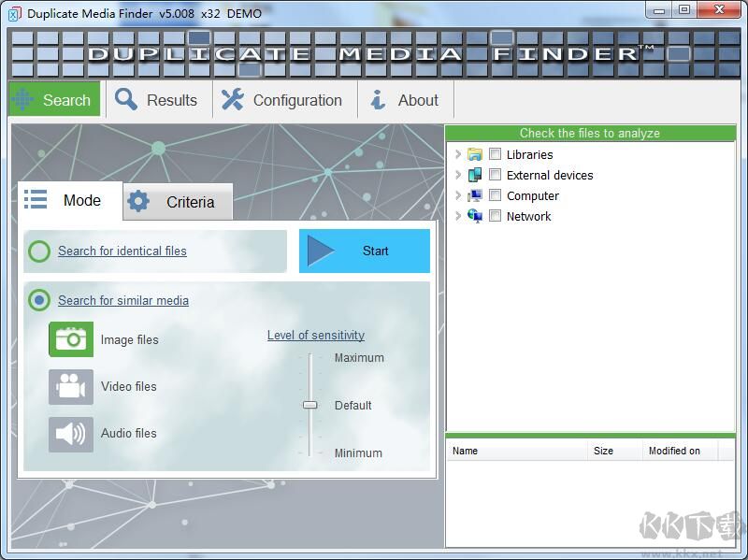Click the Search for similar media link
Image resolution: width=748 pixels, height=560 pixels.
(123, 300)
